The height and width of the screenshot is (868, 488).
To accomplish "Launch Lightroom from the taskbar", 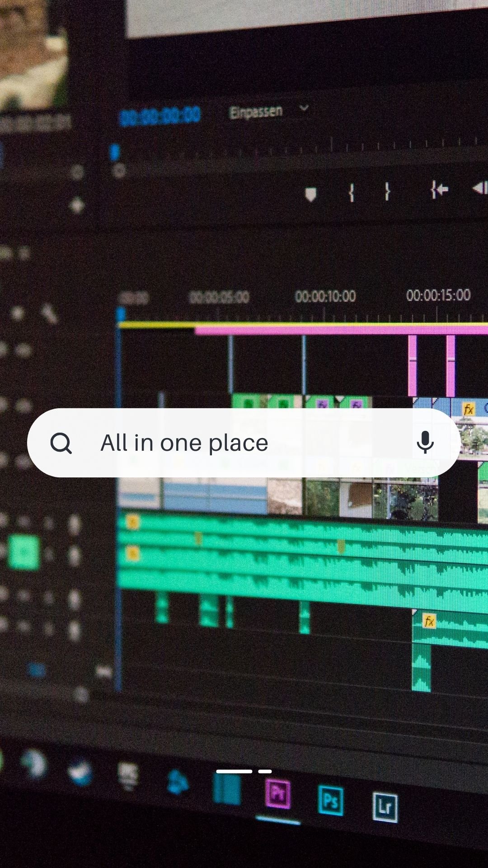I will point(385,807).
